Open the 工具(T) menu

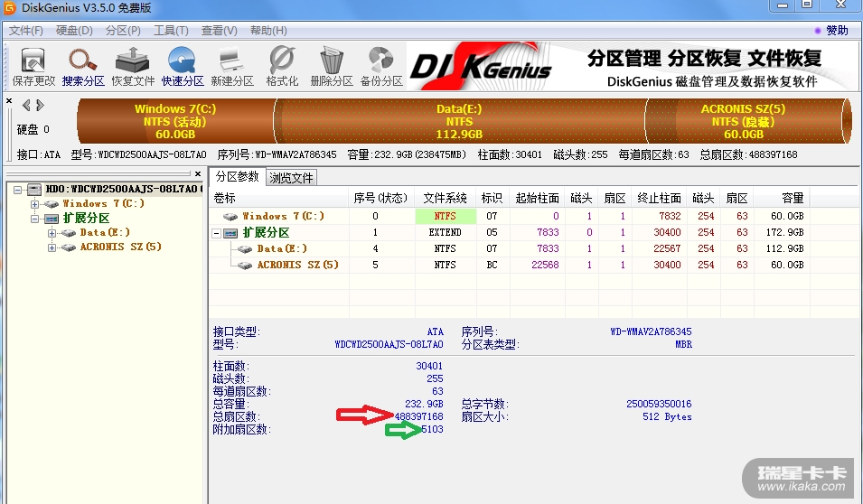pos(171,31)
